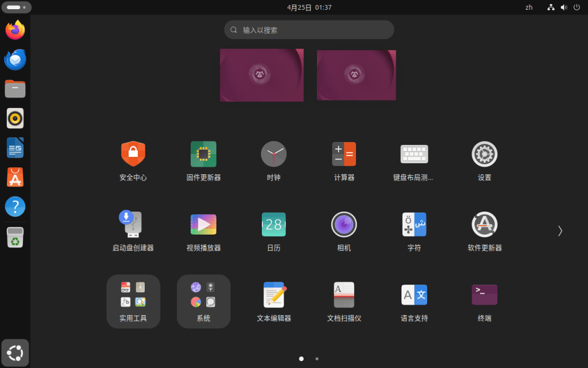The image size is (588, 368).
Task: Open Help from the dock
Action: (x=15, y=206)
